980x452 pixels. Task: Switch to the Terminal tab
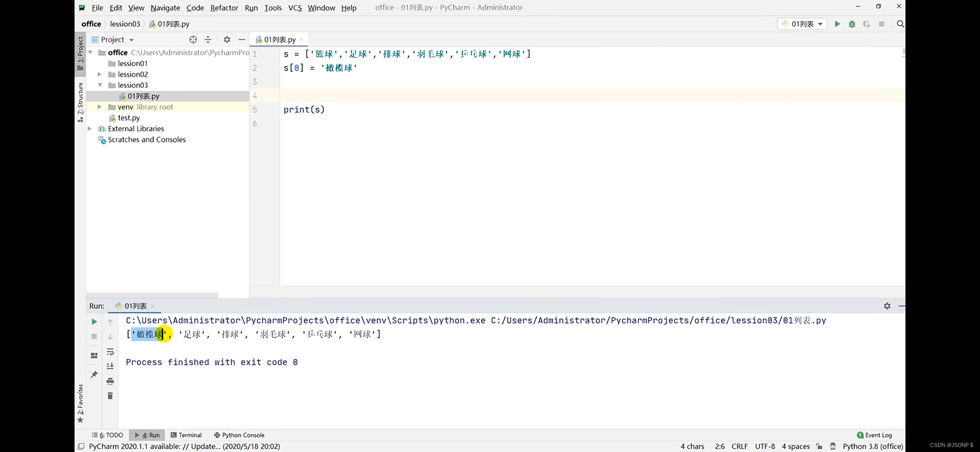click(x=186, y=435)
